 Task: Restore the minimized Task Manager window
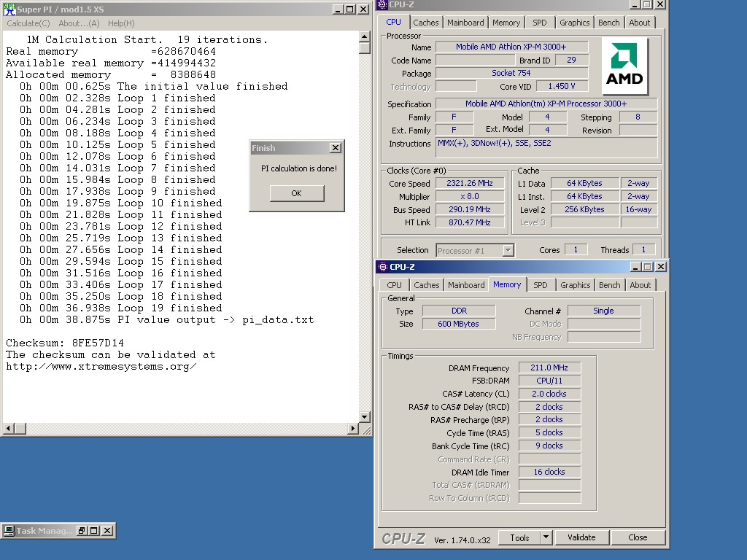82,531
